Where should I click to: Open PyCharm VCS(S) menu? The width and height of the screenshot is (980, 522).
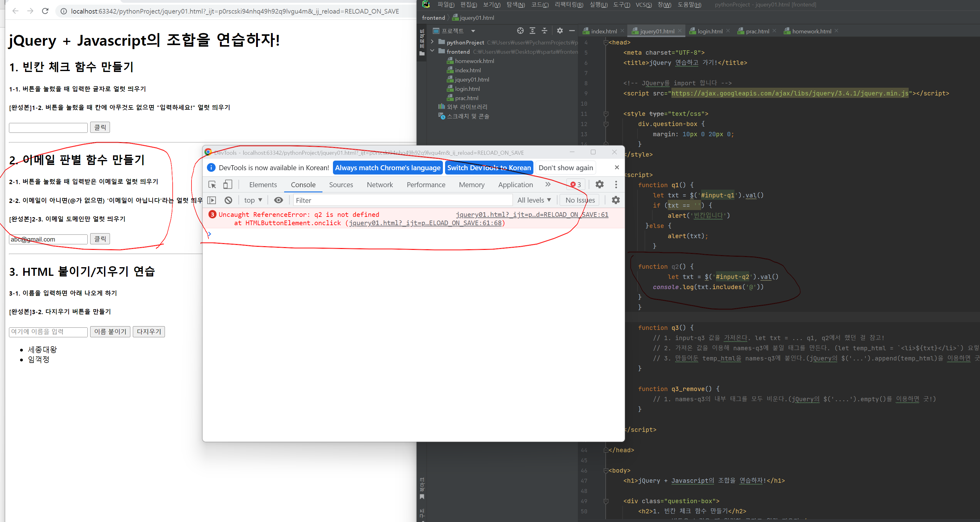coord(644,5)
